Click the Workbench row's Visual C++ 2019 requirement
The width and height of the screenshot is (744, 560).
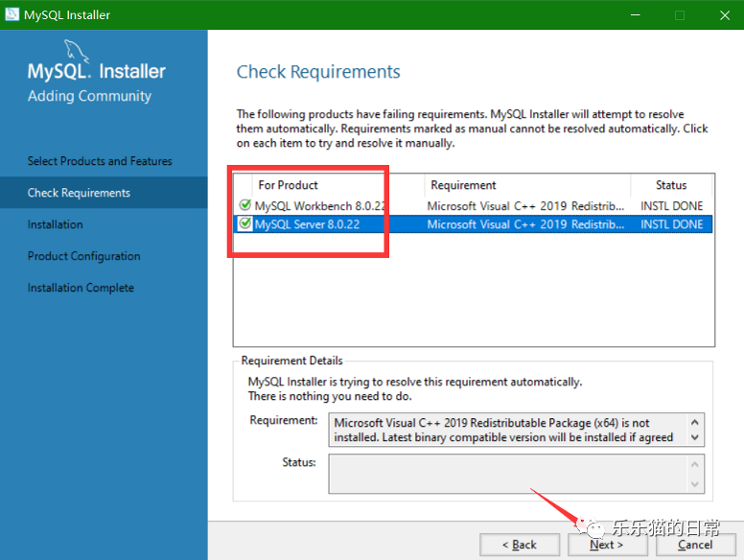tap(525, 206)
